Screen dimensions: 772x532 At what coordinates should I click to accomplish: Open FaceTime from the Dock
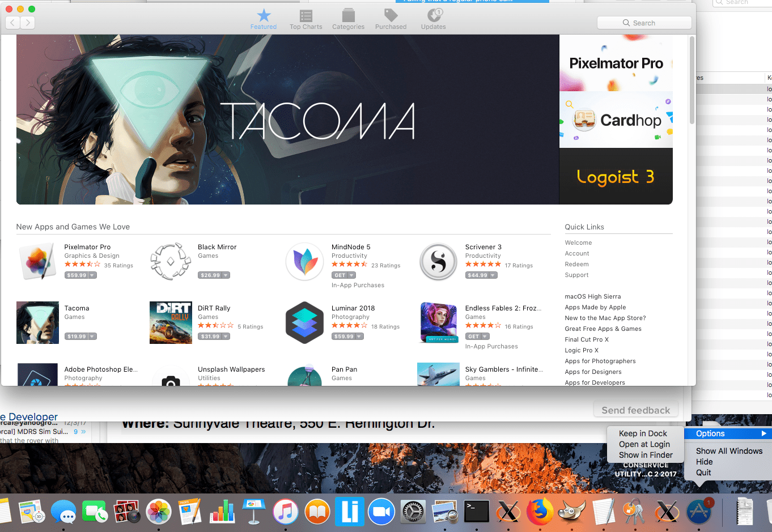coord(95,512)
